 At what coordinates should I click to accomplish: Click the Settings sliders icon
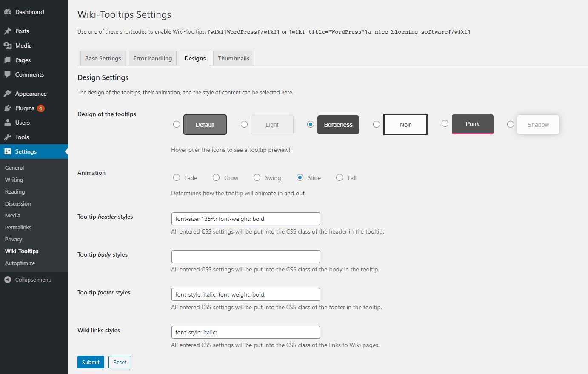tap(8, 151)
